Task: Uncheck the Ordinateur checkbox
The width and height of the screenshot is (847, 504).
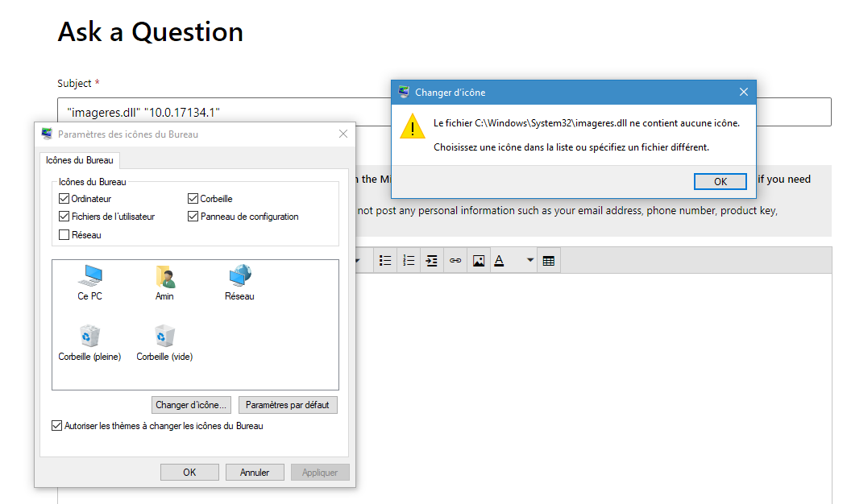Action: 64,199
